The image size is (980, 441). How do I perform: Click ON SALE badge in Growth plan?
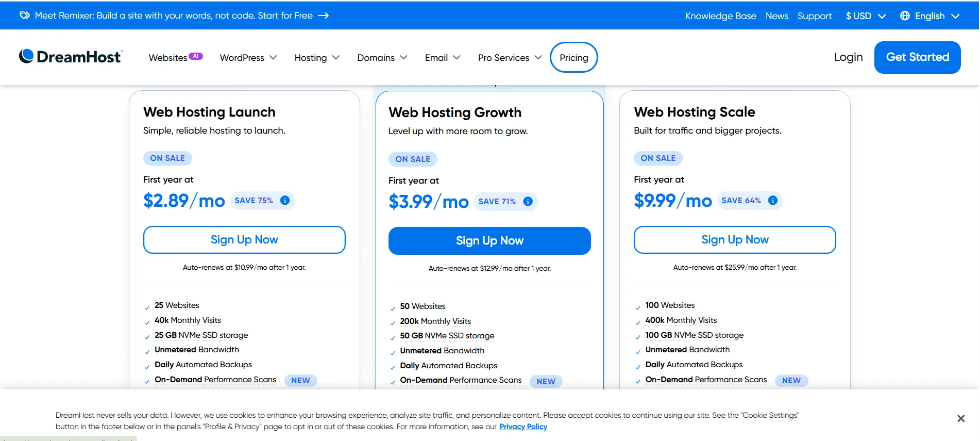(413, 159)
